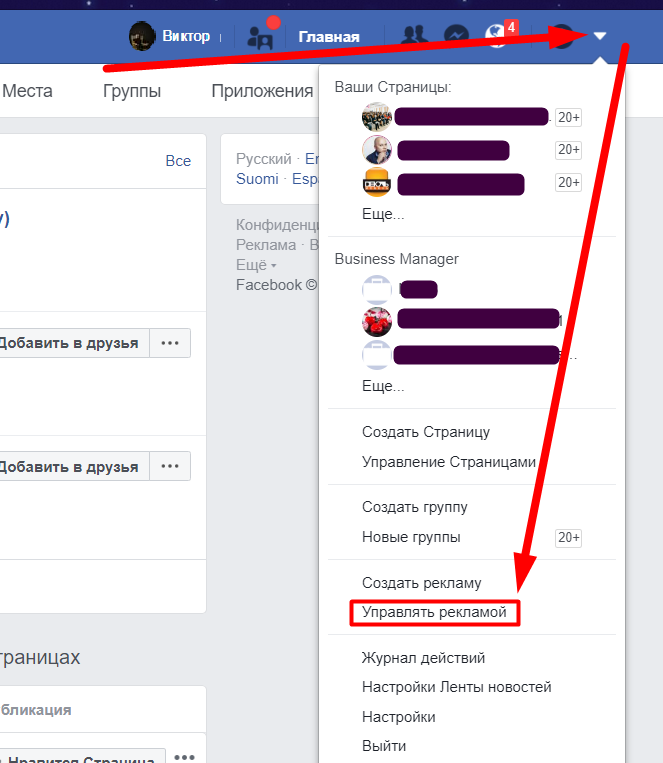
Task: Click the second Добавить в друзья button
Action: [74, 466]
